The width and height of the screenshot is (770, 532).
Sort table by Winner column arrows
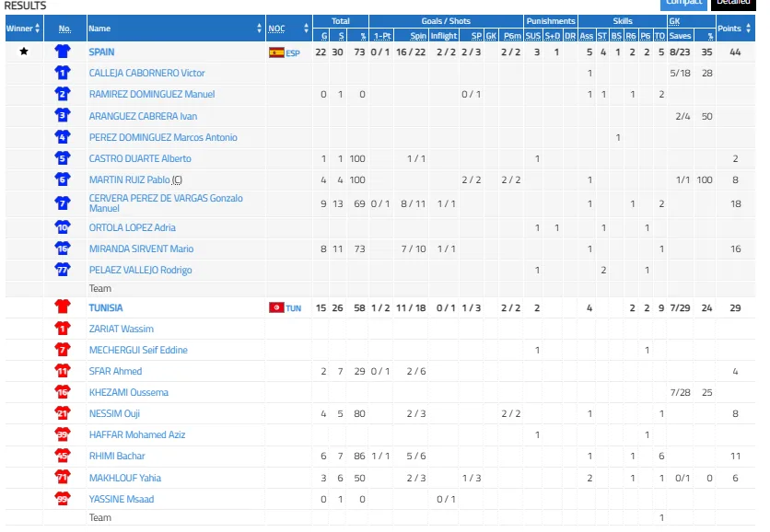(x=38, y=29)
